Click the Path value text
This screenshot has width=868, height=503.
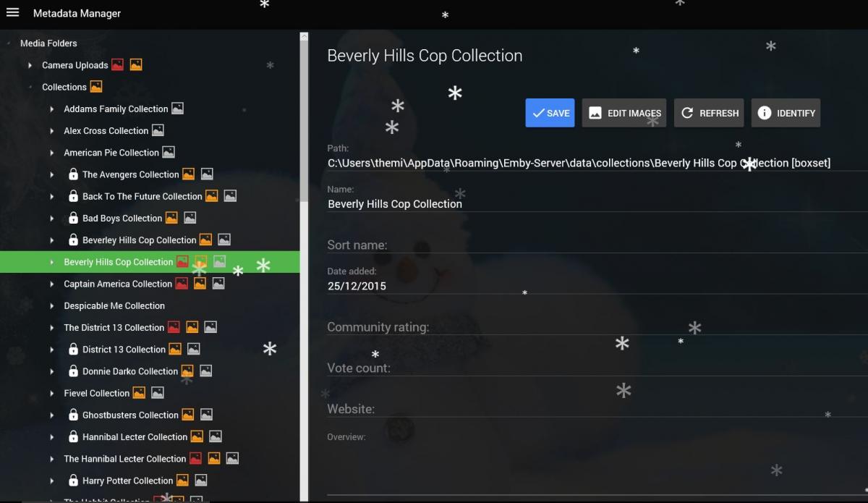(579, 163)
